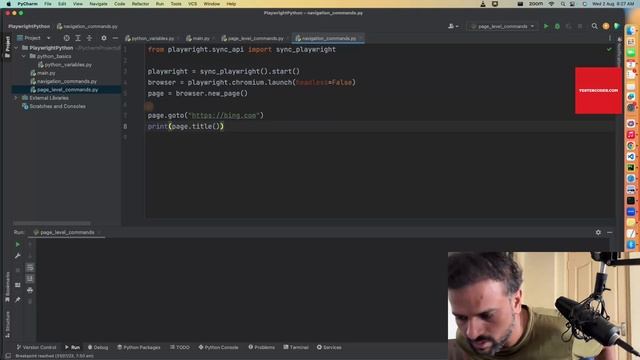Toggle breakpoint marker on line 6

(x=149, y=106)
